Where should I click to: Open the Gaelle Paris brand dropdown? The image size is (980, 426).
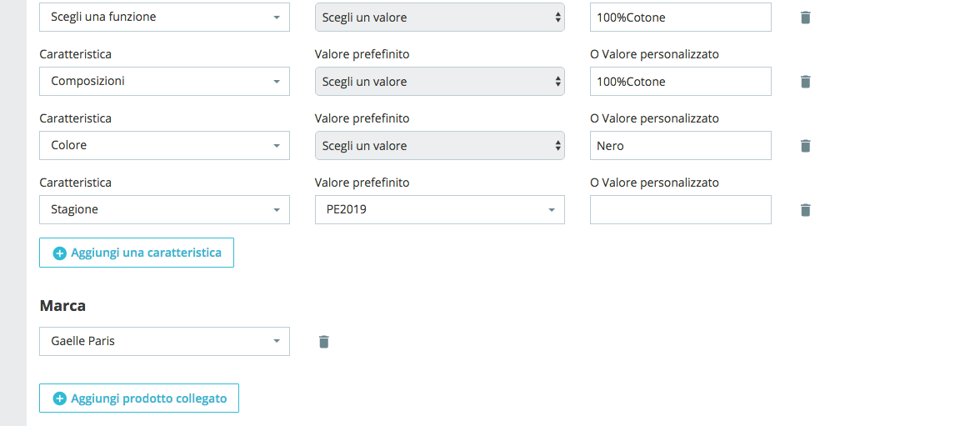164,342
